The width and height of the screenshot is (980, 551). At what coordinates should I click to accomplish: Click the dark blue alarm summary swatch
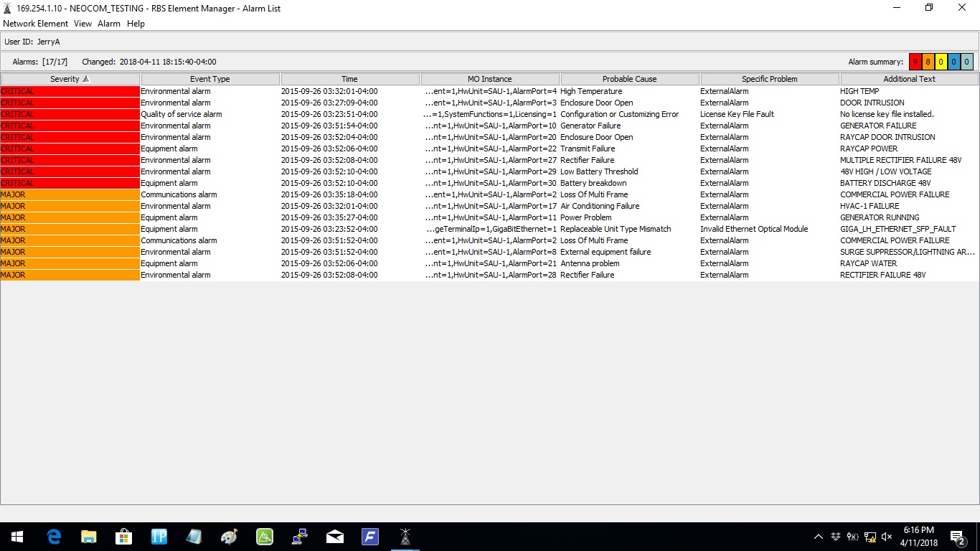point(954,62)
